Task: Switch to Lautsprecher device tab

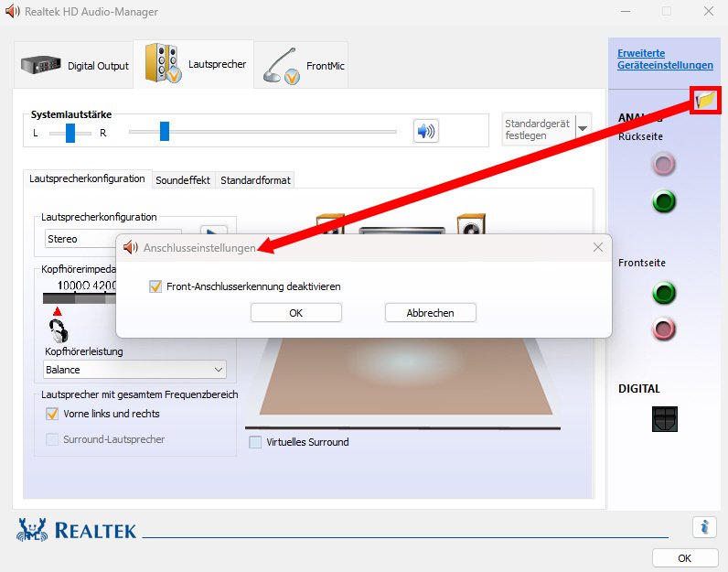Action: pos(194,64)
